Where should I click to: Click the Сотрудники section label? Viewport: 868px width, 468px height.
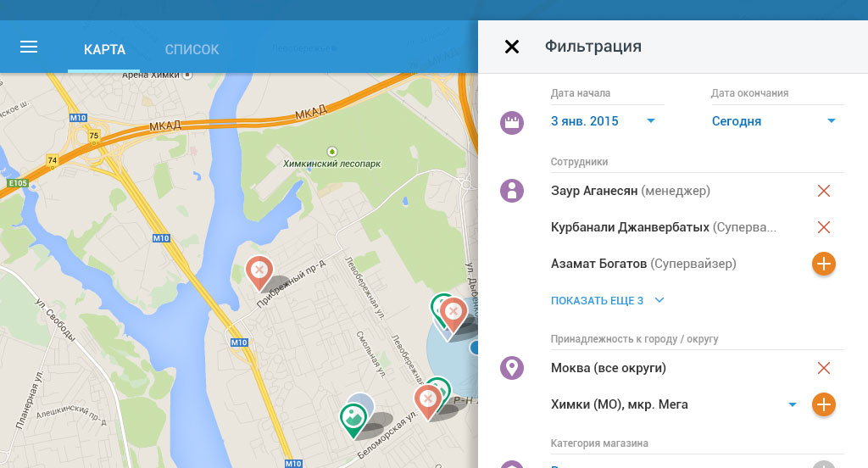click(579, 162)
